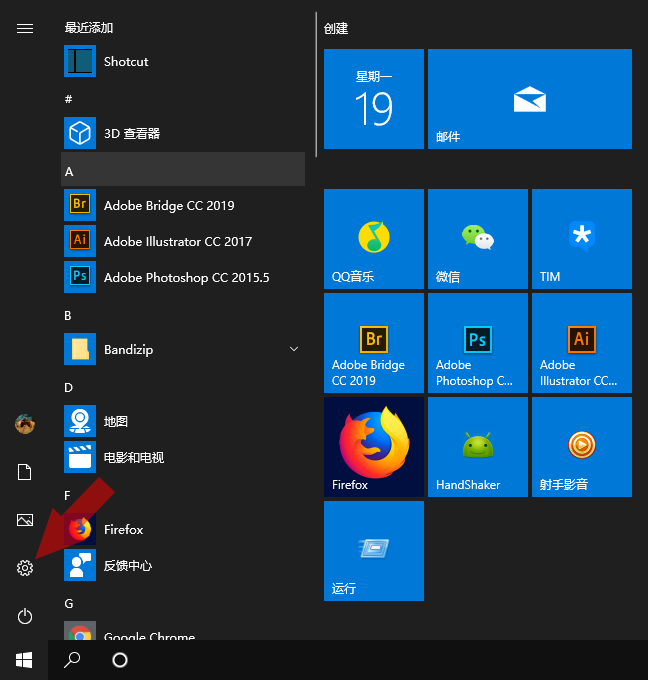This screenshot has width=648, height=680.
Task: Open the 运行 Run tile
Action: click(374, 551)
